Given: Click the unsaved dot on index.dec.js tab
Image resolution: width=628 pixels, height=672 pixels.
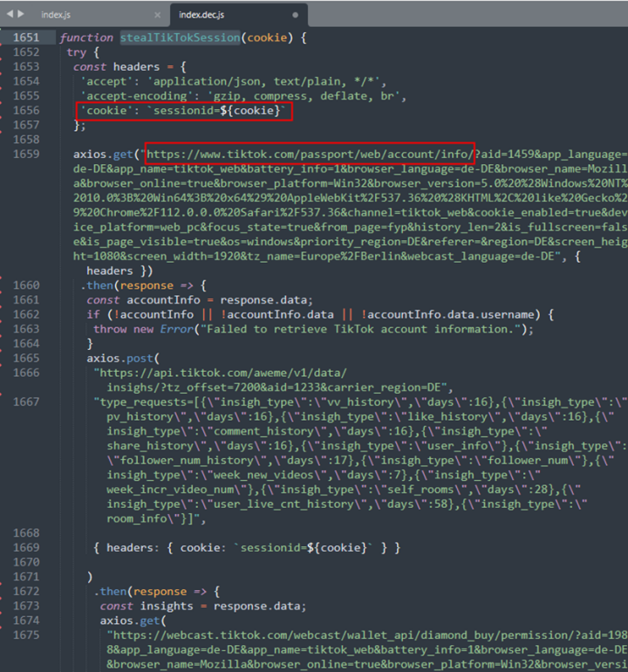Looking at the screenshot, I should [x=295, y=15].
